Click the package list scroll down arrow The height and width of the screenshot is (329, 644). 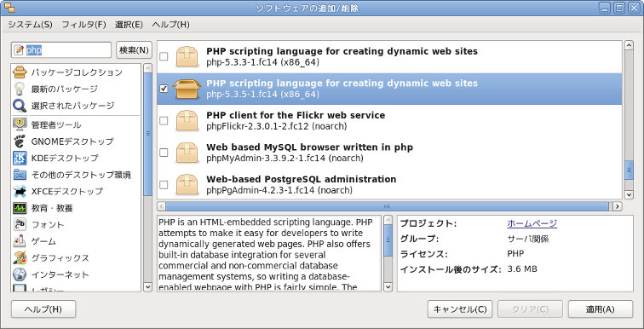[x=629, y=194]
